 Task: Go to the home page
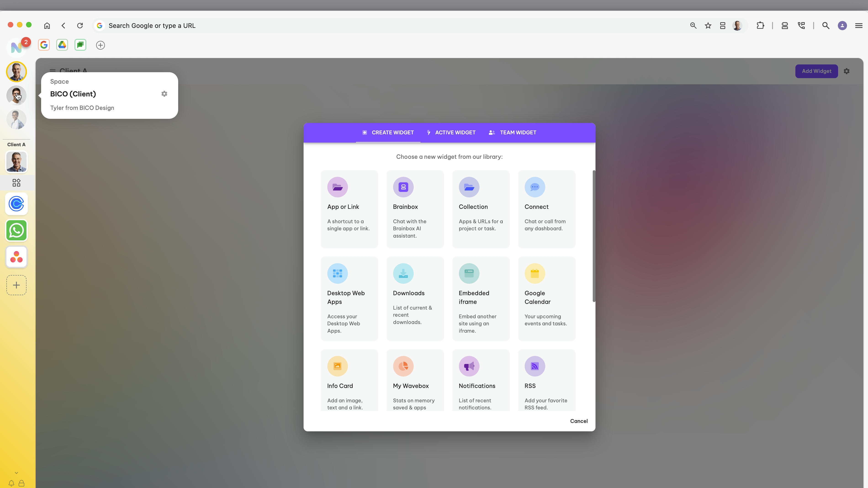(47, 26)
